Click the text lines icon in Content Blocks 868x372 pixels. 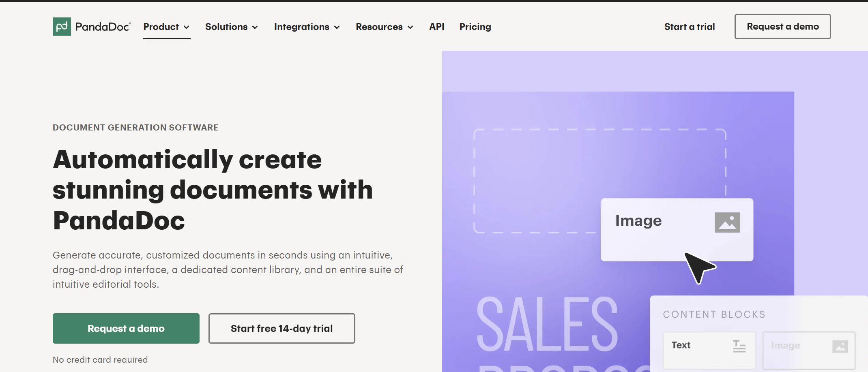(739, 346)
